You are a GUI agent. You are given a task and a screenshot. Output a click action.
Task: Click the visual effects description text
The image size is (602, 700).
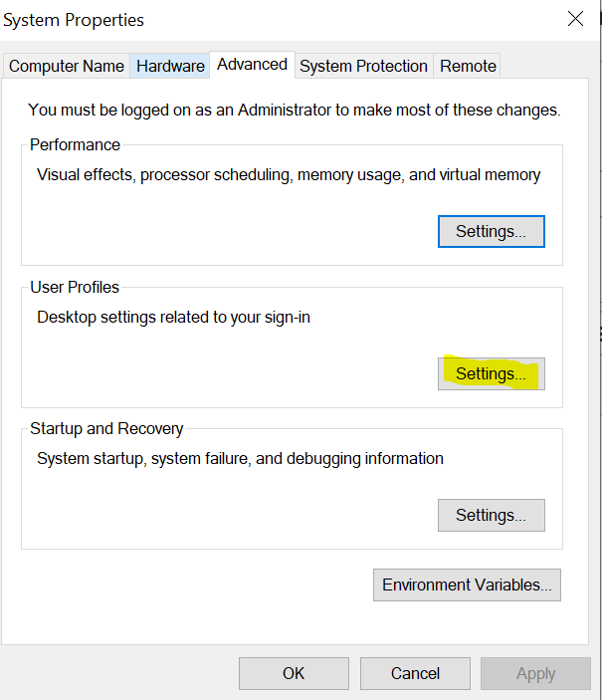tap(289, 175)
